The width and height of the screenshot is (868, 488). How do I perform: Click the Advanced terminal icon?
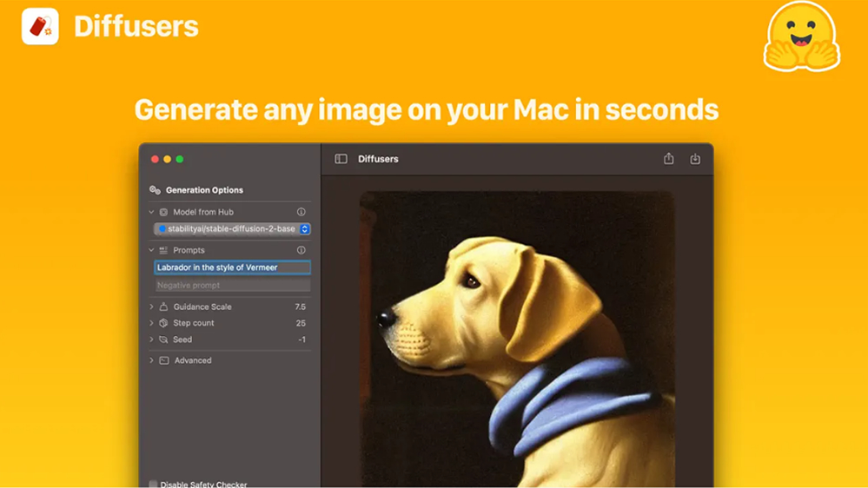point(164,360)
